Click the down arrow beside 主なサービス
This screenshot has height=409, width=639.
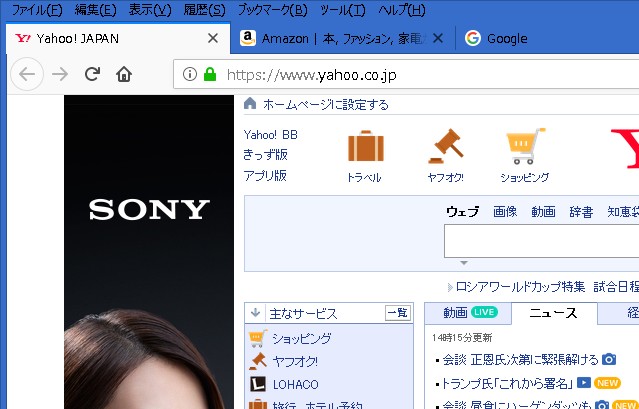tap(255, 313)
